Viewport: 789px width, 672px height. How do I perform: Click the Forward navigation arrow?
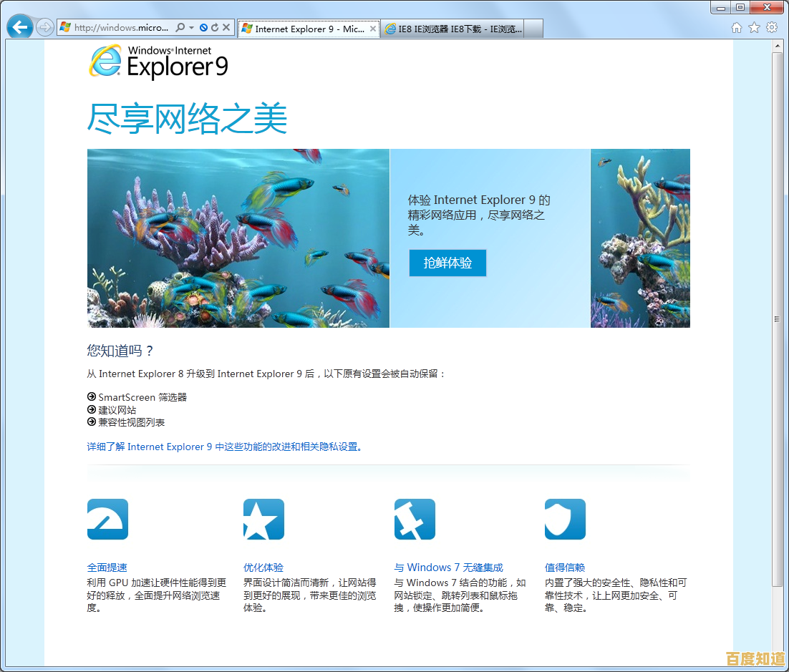click(x=45, y=28)
